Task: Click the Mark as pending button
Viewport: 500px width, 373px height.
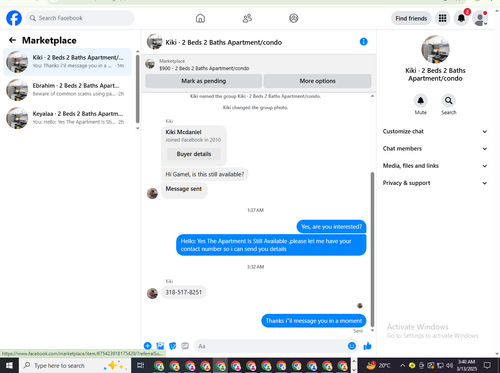Action: pyautogui.click(x=203, y=81)
